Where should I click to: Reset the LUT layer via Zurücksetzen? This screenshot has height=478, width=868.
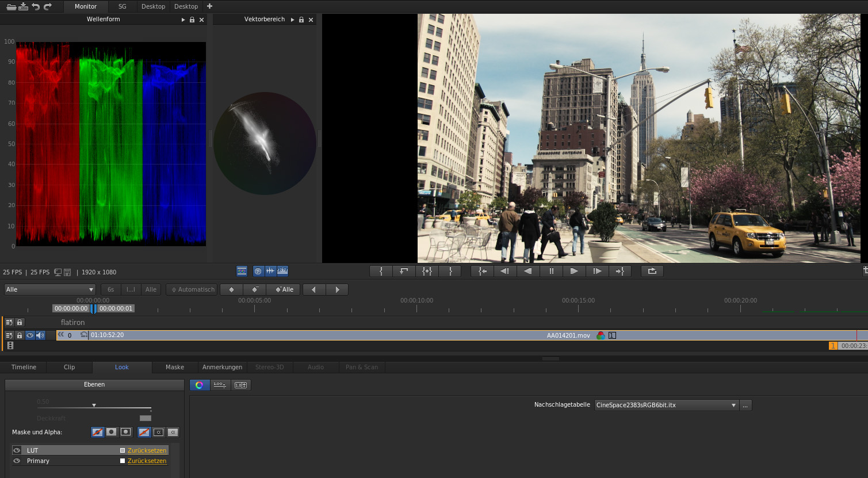pyautogui.click(x=147, y=450)
